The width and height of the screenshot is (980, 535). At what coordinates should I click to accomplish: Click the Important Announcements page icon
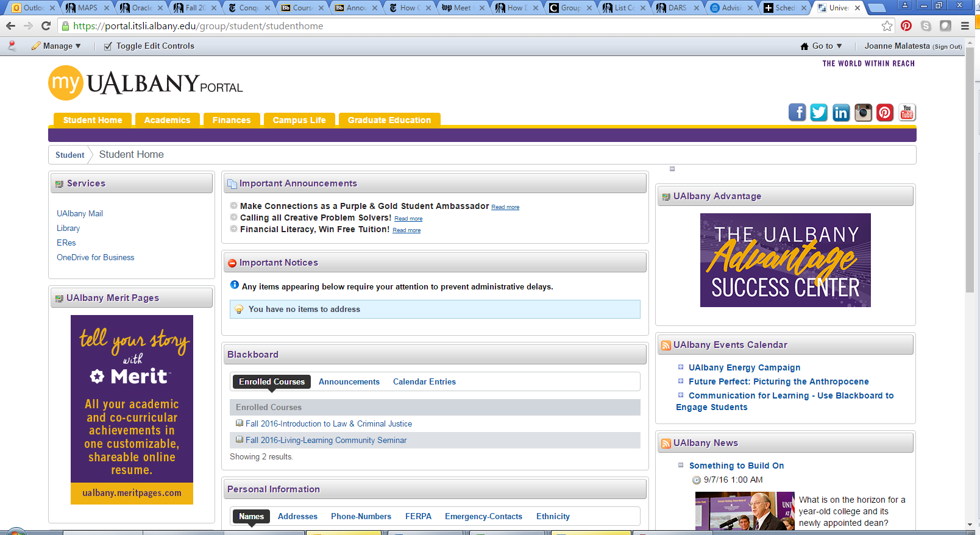tap(232, 184)
